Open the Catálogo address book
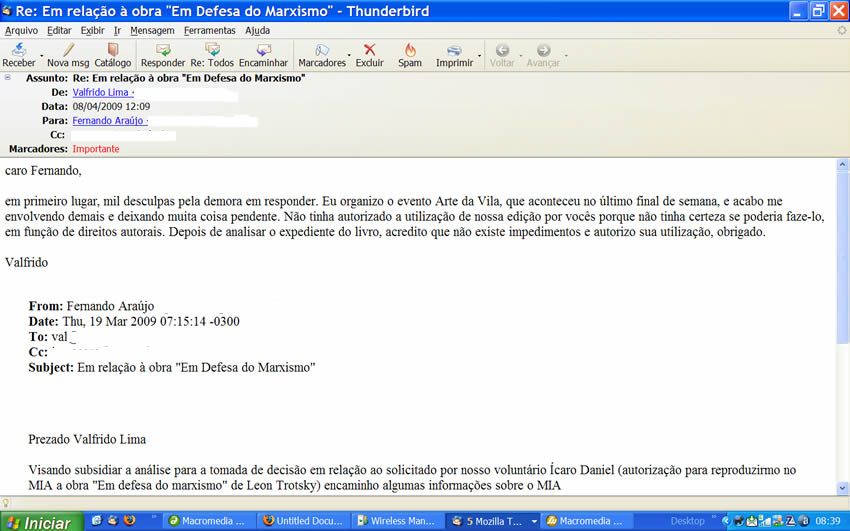Screen dimensions: 850x531 (113, 51)
